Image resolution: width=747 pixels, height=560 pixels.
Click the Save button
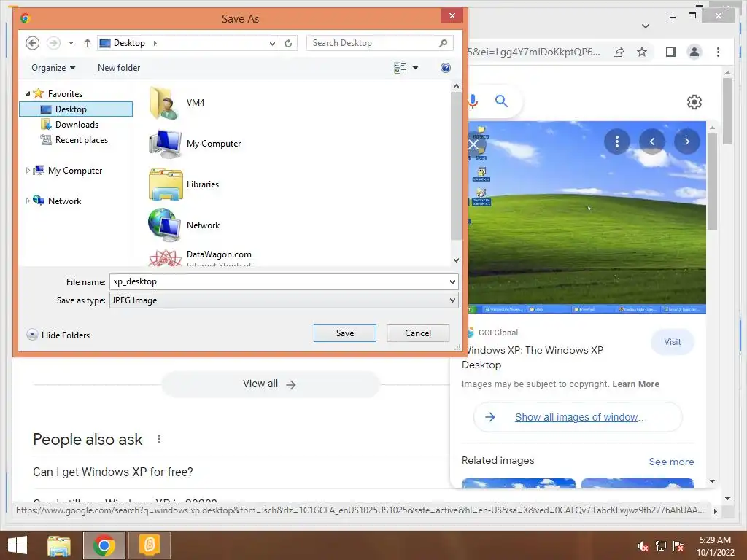[x=345, y=333]
